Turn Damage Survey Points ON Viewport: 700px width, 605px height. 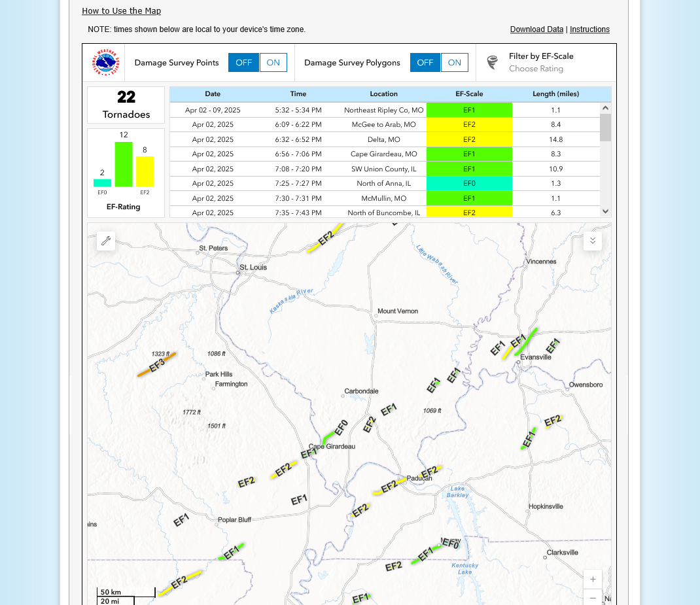(x=273, y=63)
